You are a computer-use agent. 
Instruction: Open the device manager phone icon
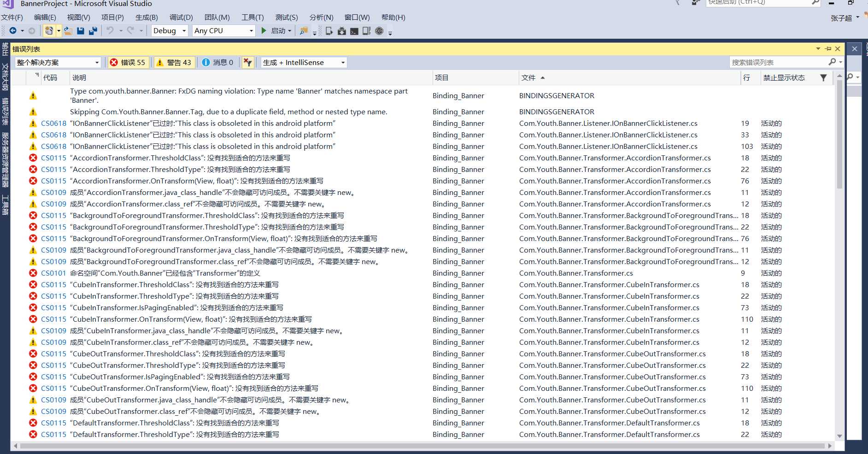[x=329, y=31]
